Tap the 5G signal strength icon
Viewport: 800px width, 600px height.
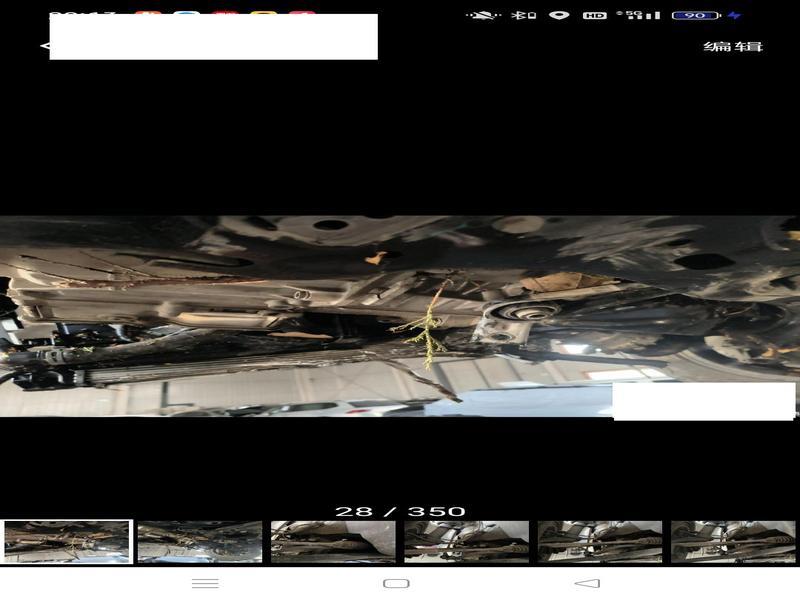(638, 16)
